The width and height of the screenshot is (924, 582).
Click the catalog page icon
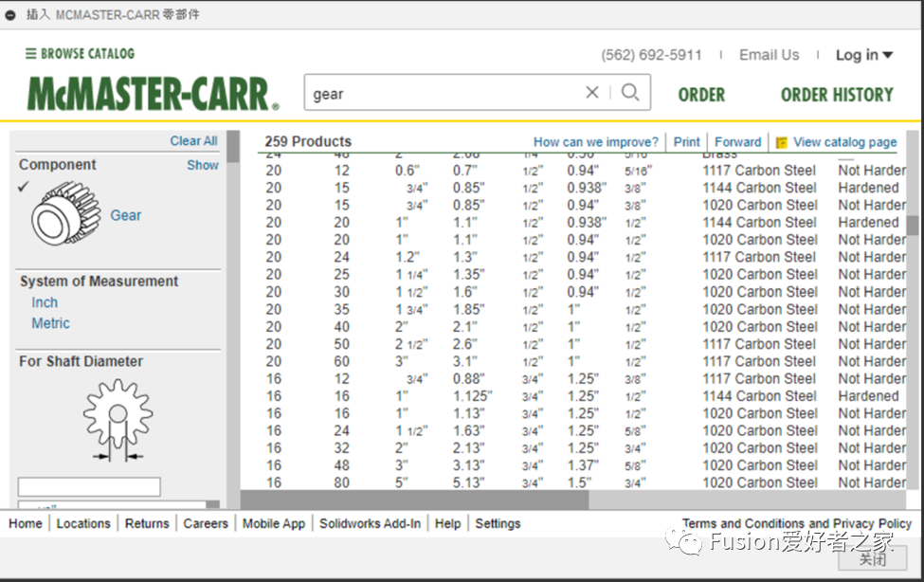[782, 143]
